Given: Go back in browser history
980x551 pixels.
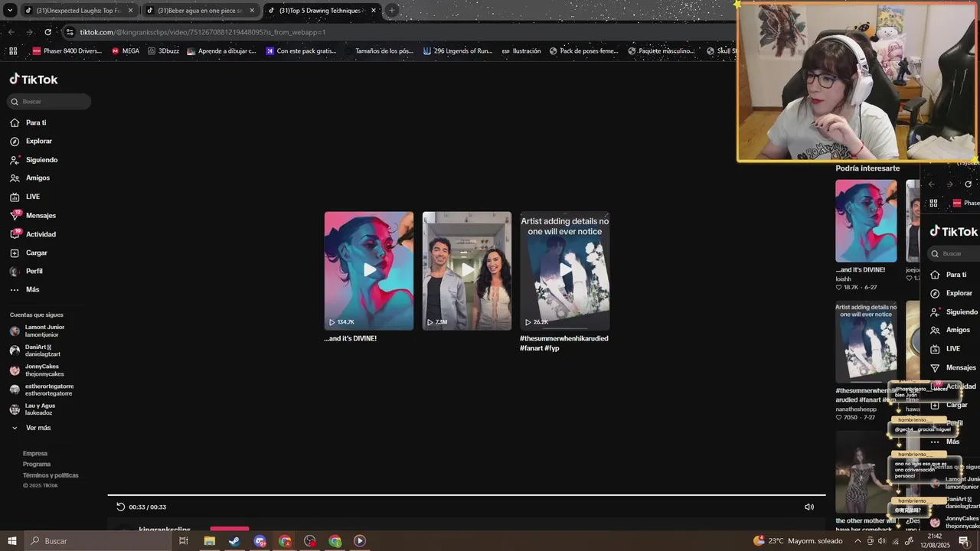Looking at the screenshot, I should 11,32.
